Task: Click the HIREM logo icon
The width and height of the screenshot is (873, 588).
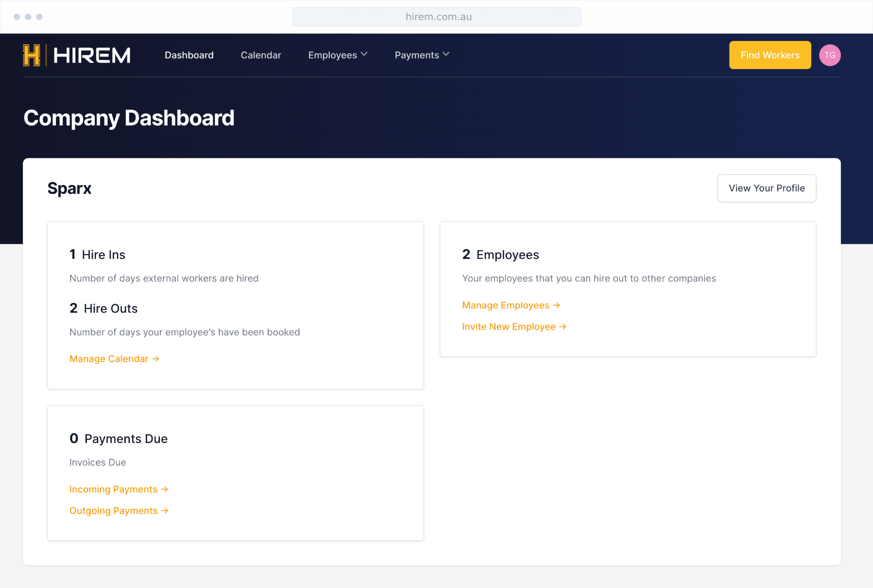Action: click(32, 55)
